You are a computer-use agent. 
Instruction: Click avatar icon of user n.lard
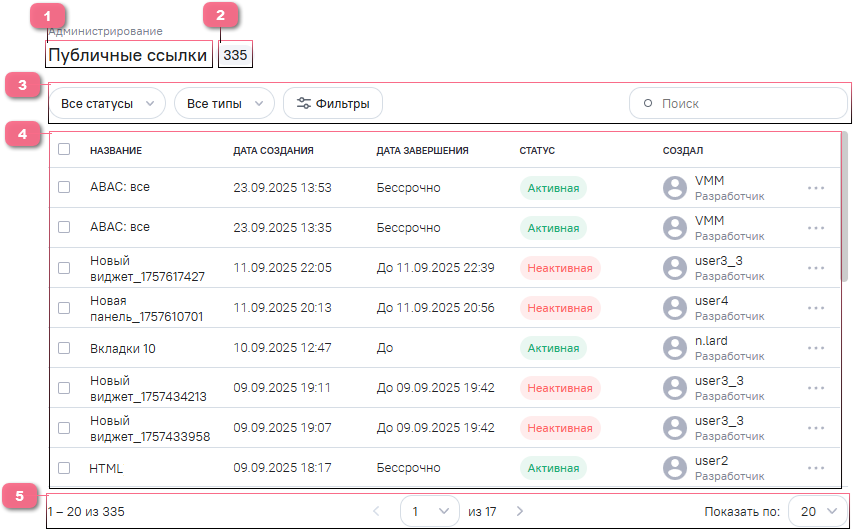pyautogui.click(x=677, y=348)
